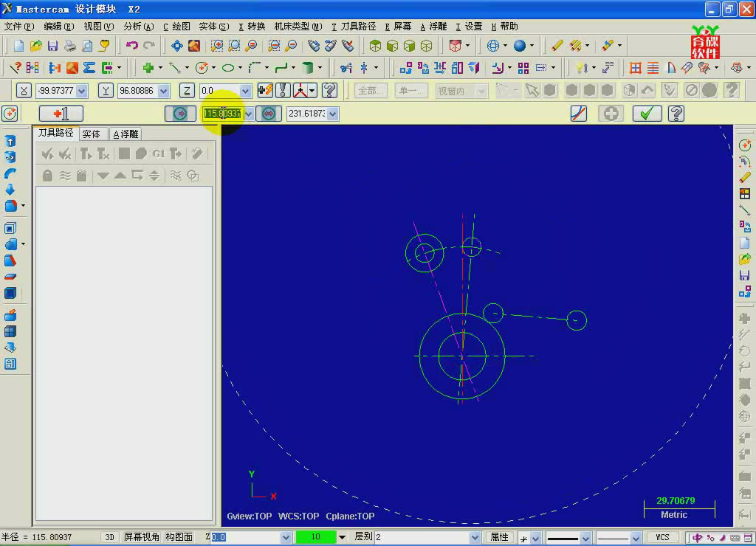Click the blue shaded sphere icon

pos(519,46)
